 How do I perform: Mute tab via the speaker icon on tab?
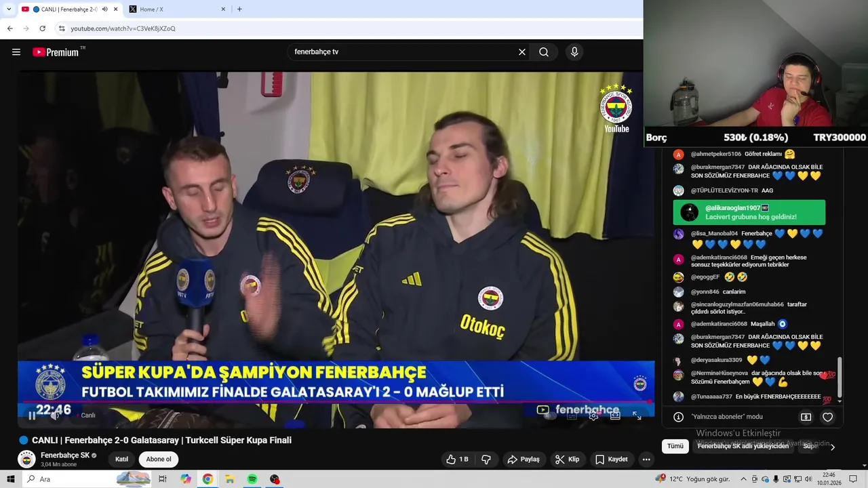(104, 9)
